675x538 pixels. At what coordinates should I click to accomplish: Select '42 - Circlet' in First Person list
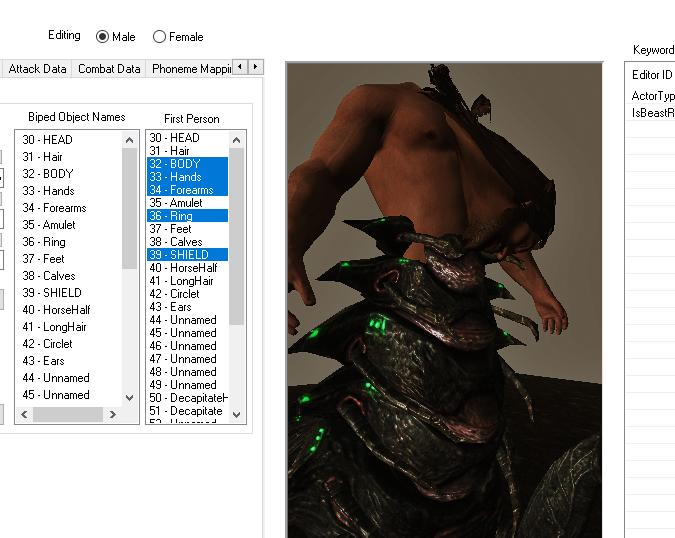coord(188,294)
